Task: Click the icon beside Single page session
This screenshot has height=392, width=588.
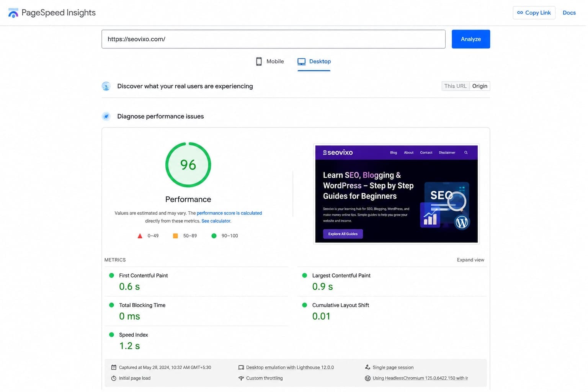Action: tap(367, 367)
